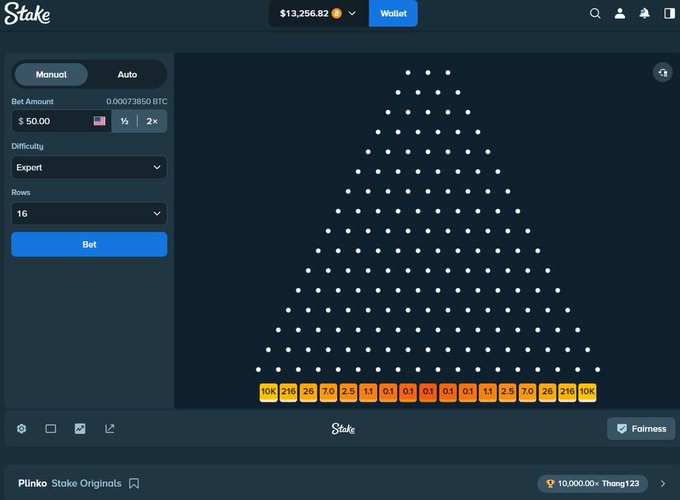Click the center 0.1 multiplier box
Screen dimensions: 680x500
[428, 392]
